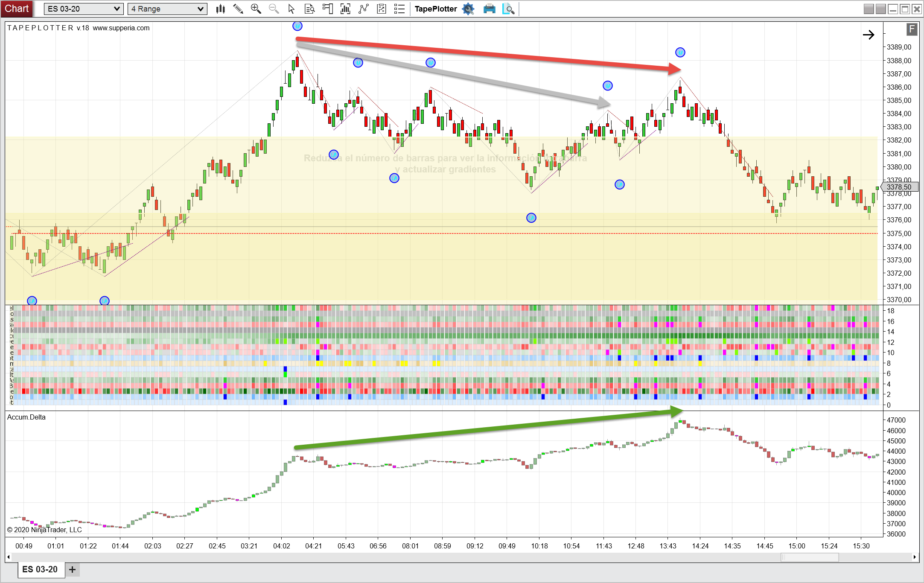Select the cursor pointer tool
Viewport: 924px width, 583px height.
291,9
